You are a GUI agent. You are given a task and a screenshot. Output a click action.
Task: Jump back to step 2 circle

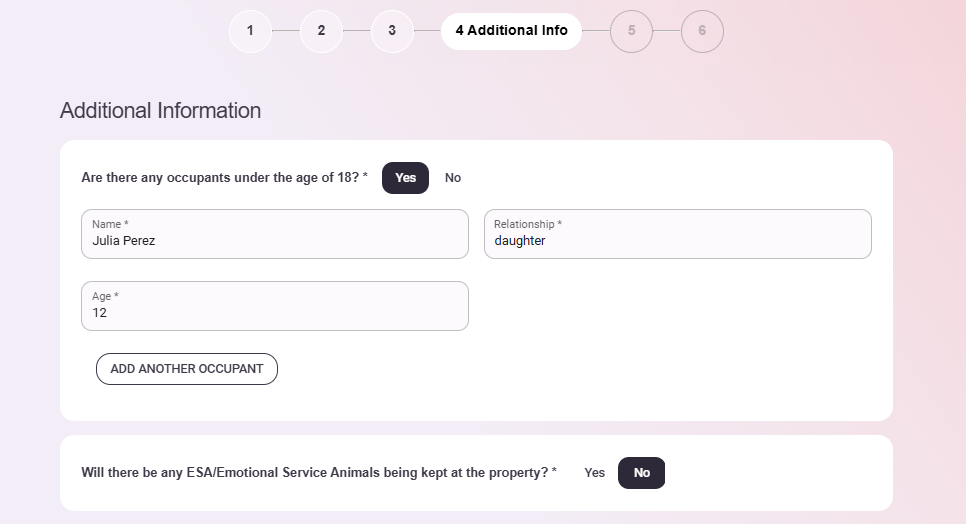(321, 31)
